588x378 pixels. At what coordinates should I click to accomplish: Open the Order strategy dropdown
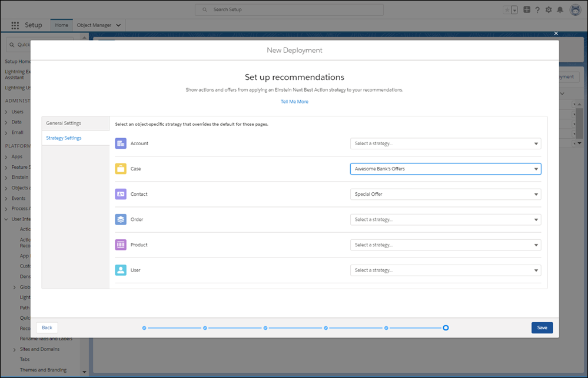(x=446, y=219)
